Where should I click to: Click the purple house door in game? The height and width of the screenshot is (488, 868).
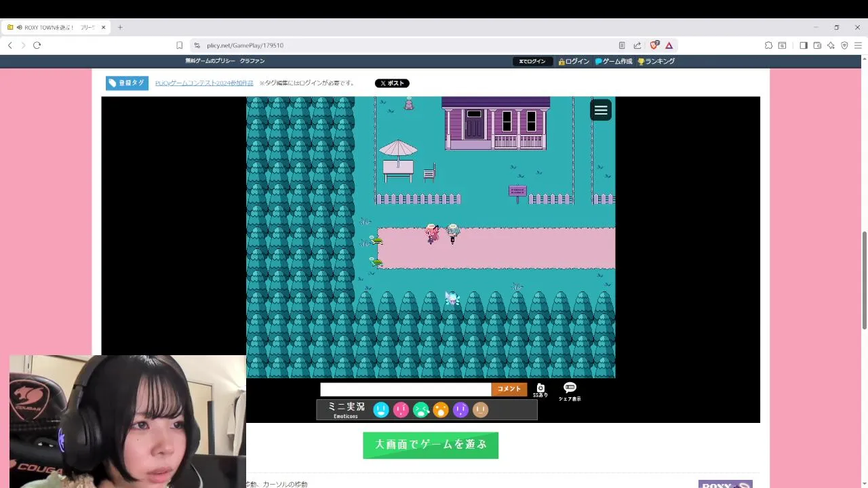tap(474, 124)
